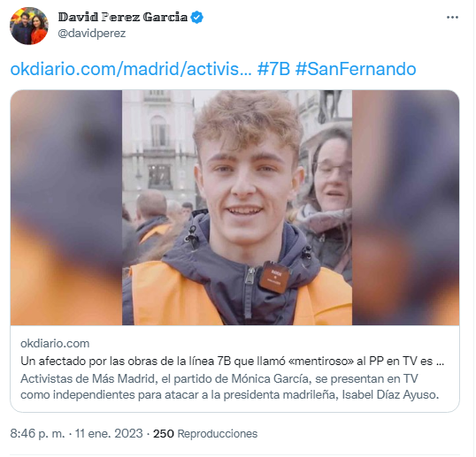The height and width of the screenshot is (457, 476).
Task: Click the 11 ene. 2023 date
Action: click(109, 434)
